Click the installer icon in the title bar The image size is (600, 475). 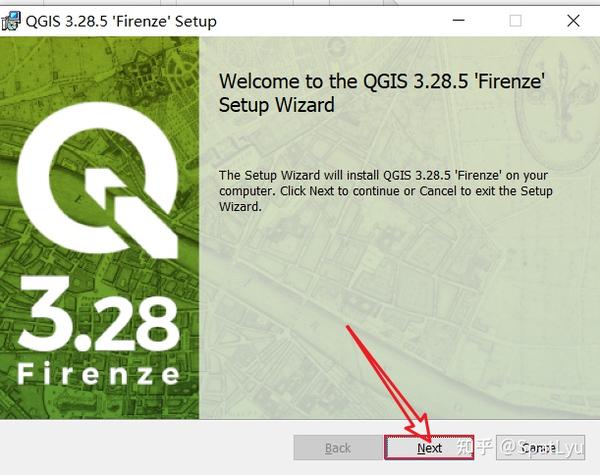tap(11, 21)
